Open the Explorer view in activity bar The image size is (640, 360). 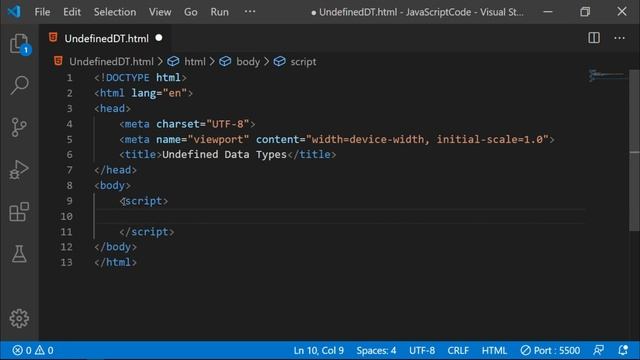[x=19, y=43]
